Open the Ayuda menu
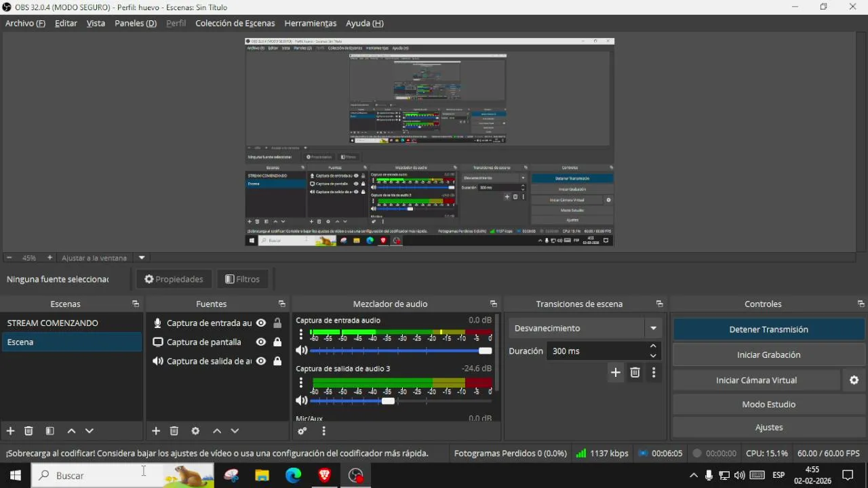This screenshot has width=868, height=488. tap(365, 23)
